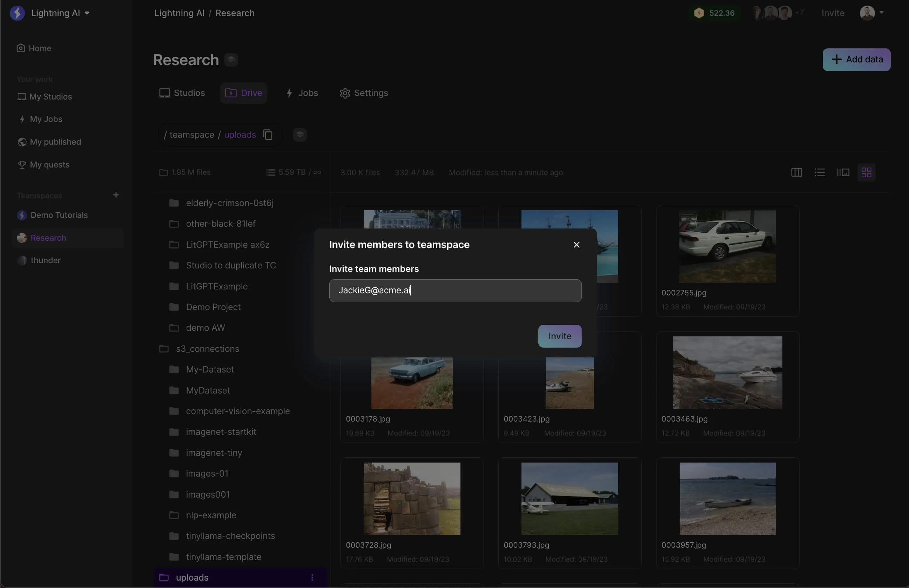Open the 0002755.jpg thumbnail
This screenshot has width=909, height=588.
tap(727, 246)
